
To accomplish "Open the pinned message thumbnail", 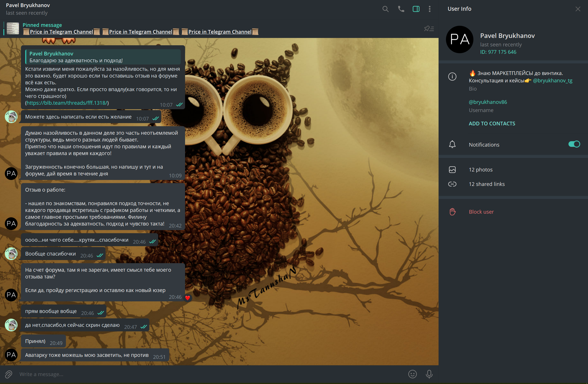I will point(13,29).
